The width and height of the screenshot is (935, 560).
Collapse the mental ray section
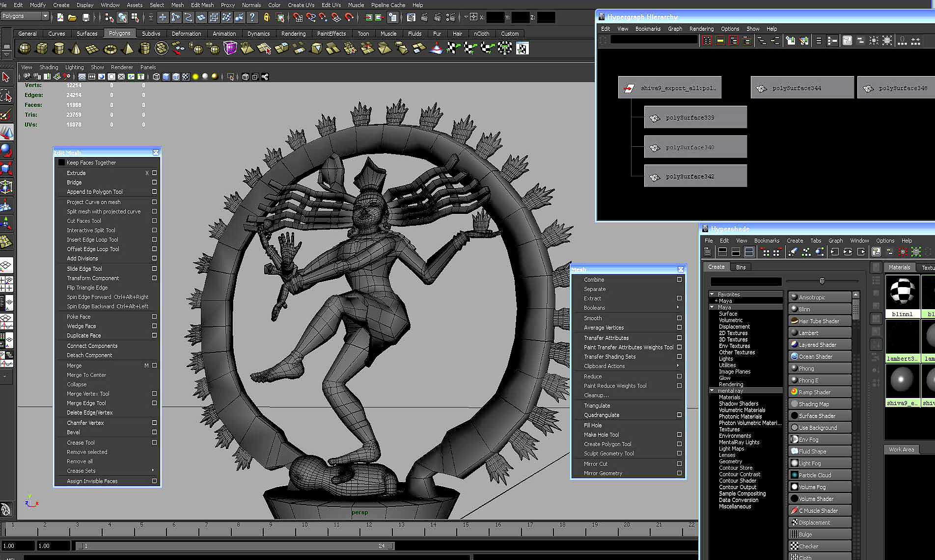[712, 390]
